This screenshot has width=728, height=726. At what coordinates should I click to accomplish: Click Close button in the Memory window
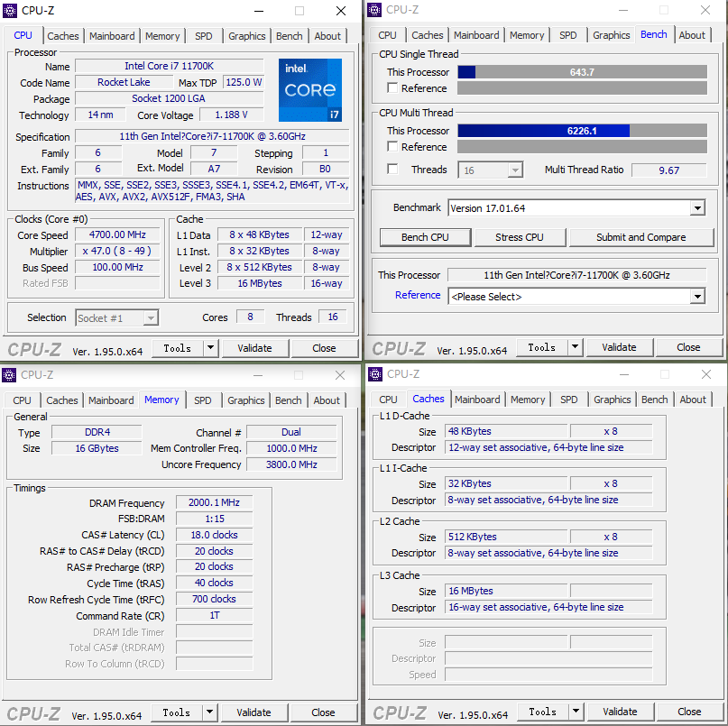pos(323,712)
